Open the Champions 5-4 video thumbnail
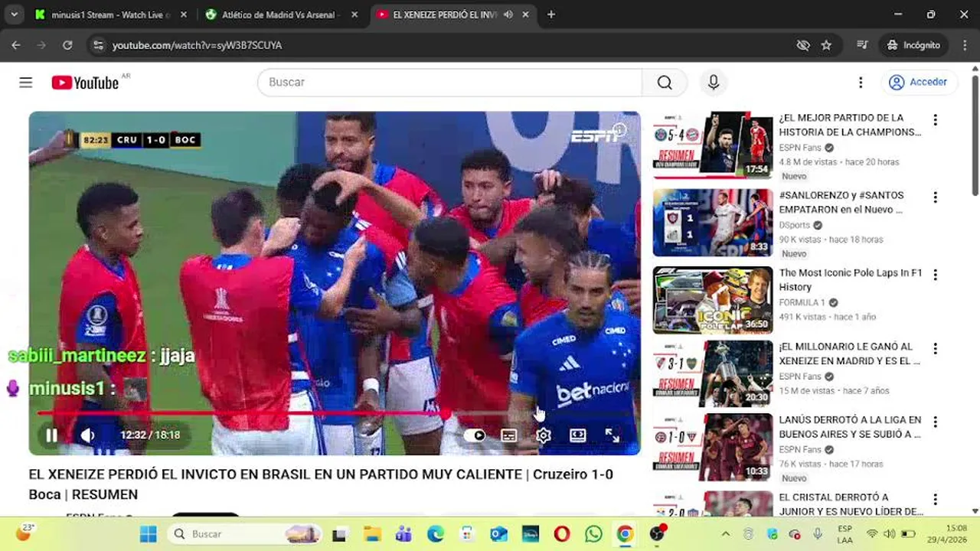980x551 pixels. 713,145
